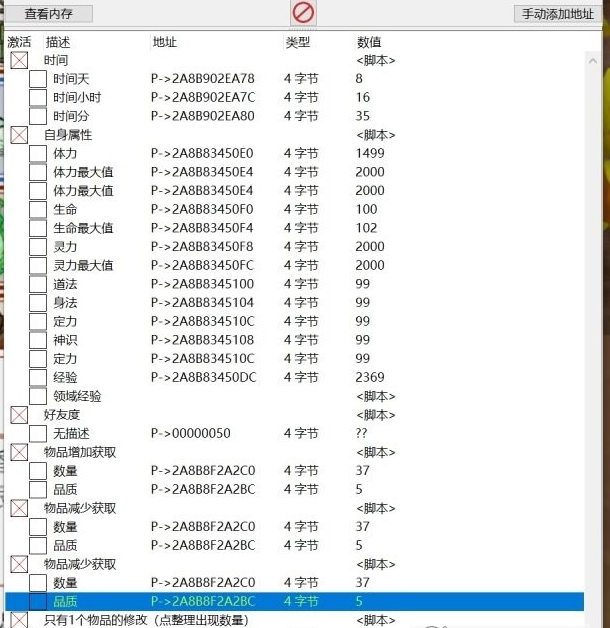Click address P->2A8B83450F8
This screenshot has height=628, width=610.
pyautogui.click(x=202, y=247)
